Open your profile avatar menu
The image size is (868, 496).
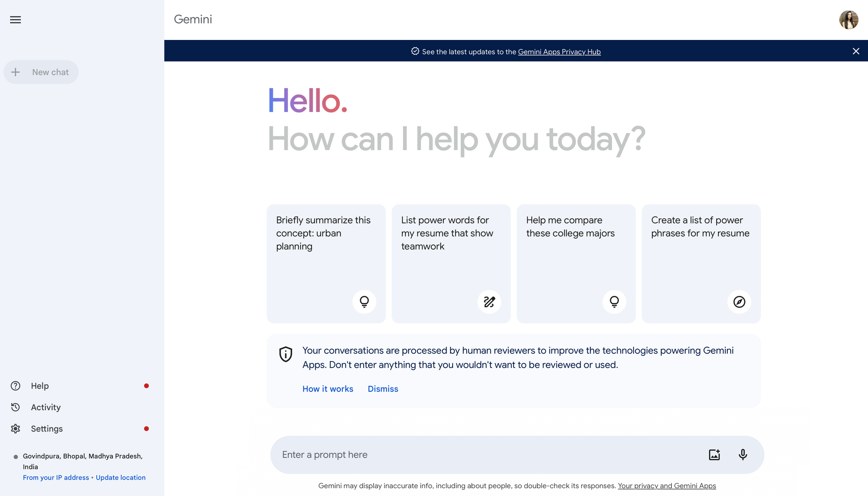[849, 20]
